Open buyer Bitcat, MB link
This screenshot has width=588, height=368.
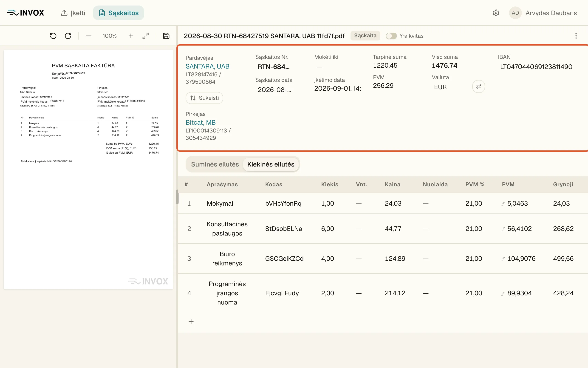201,122
